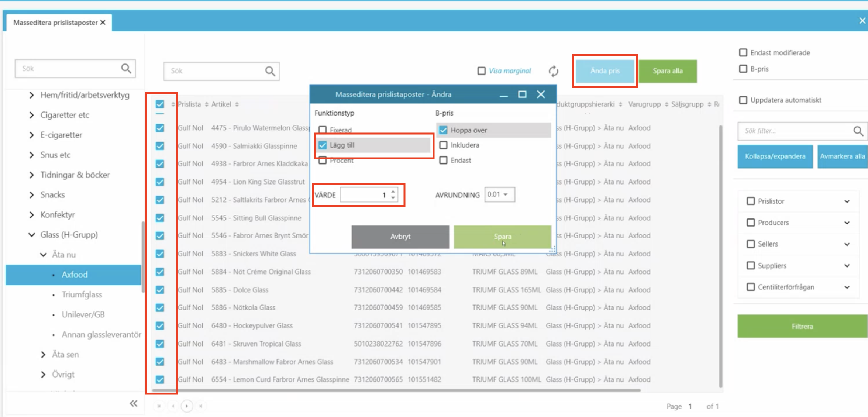Expand the Sellers filter section
This screenshot has height=417, width=868.
pos(847,244)
